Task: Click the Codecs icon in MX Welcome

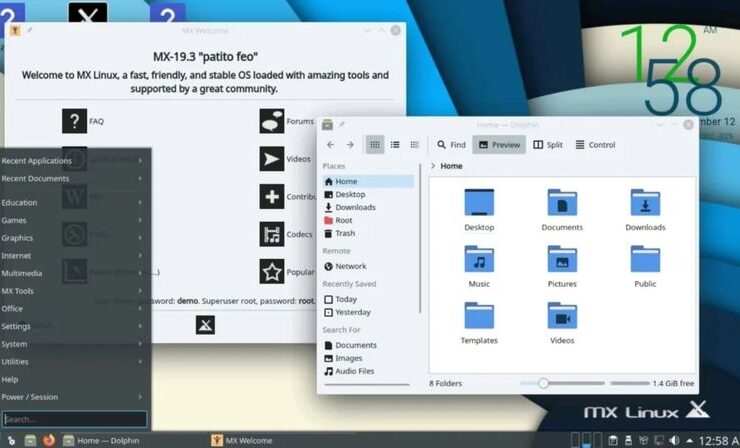Action: (272, 234)
